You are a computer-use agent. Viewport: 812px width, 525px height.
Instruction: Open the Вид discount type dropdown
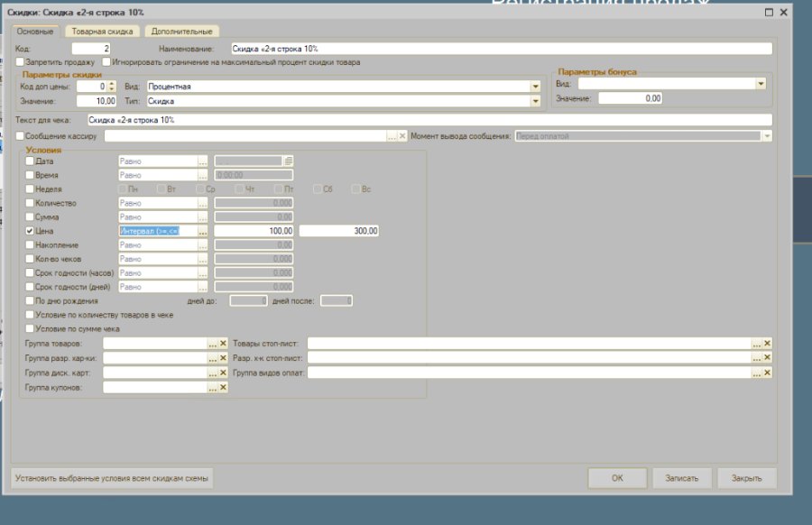[535, 87]
